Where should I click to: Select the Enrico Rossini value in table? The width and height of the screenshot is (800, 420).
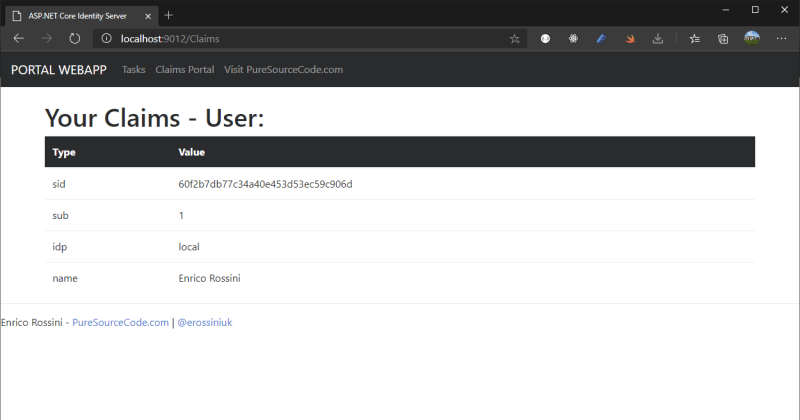tap(209, 278)
